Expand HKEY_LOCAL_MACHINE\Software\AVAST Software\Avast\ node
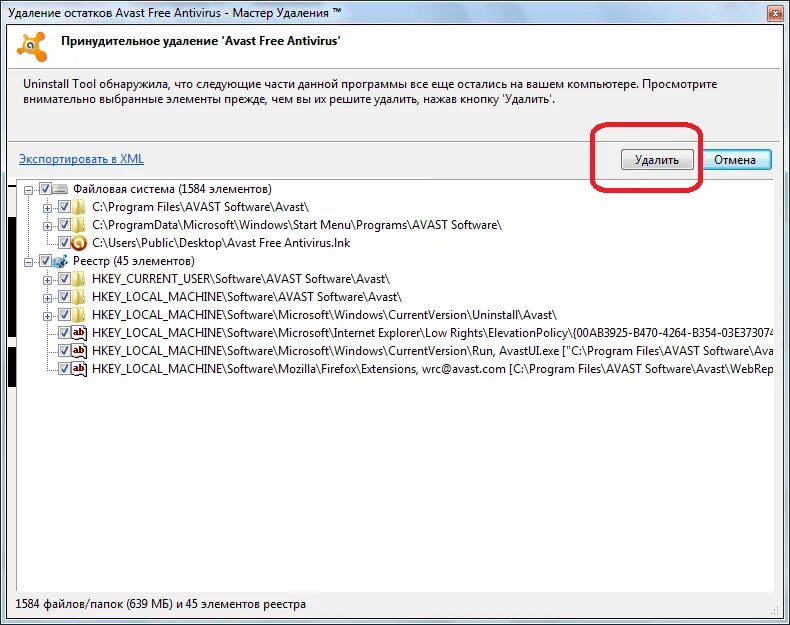Screen dimensions: 790x625 coord(47,298)
